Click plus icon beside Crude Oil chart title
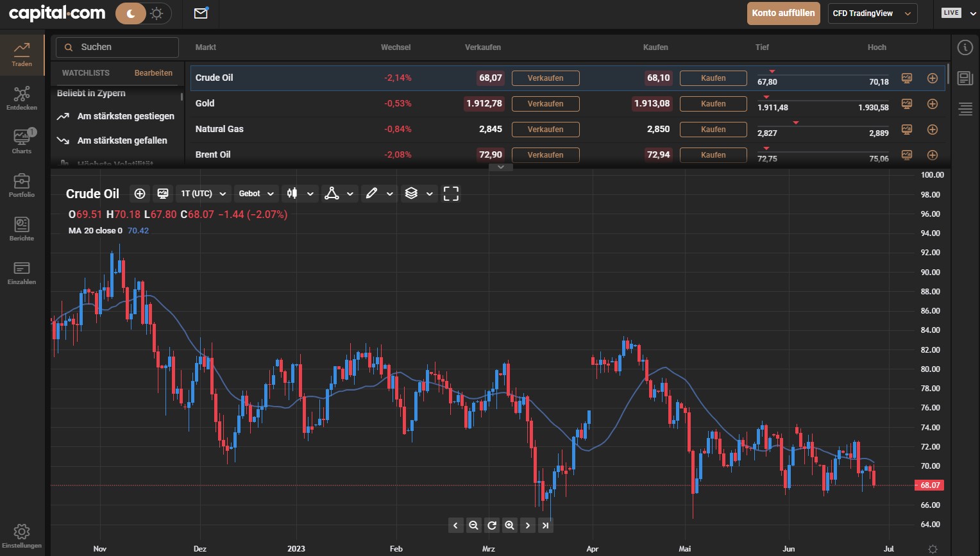Image resolution: width=980 pixels, height=556 pixels. [140, 194]
